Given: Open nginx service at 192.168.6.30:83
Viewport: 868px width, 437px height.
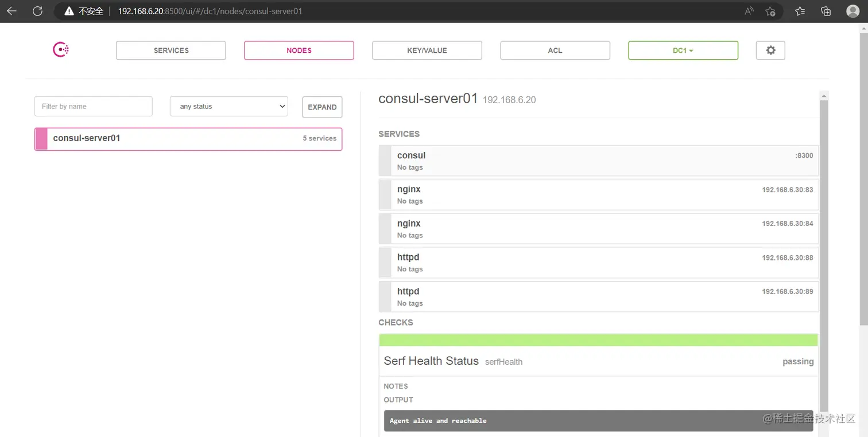Looking at the screenshot, I should tap(599, 195).
